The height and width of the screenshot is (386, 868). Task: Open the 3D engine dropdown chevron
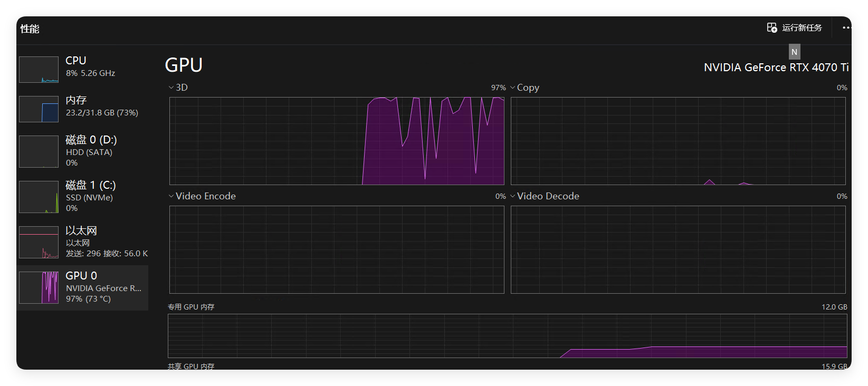[171, 88]
